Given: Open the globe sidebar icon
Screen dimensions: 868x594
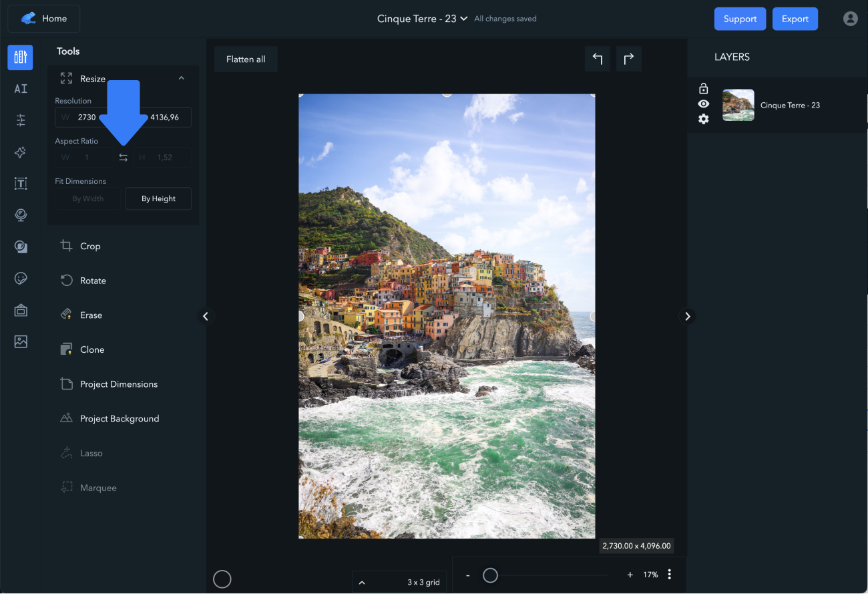Looking at the screenshot, I should [x=21, y=215].
